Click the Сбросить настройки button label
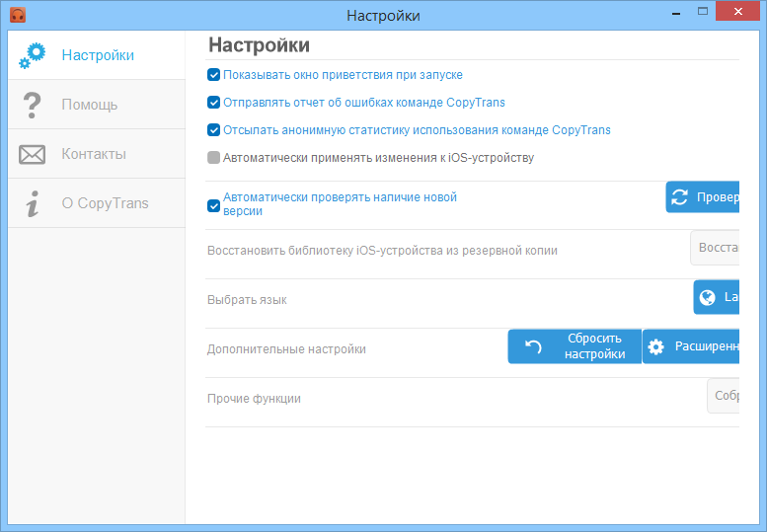Screen dimensions: 767x532 [x=594, y=346]
